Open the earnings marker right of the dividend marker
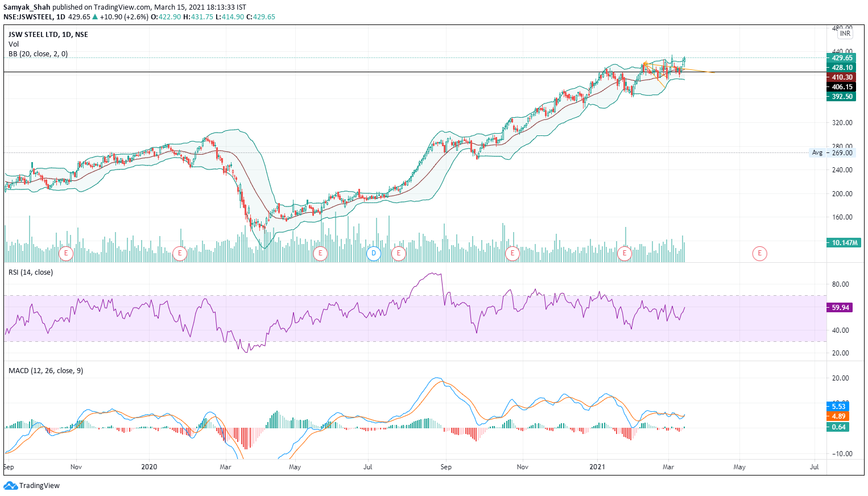The height and width of the screenshot is (496, 868). pos(399,253)
